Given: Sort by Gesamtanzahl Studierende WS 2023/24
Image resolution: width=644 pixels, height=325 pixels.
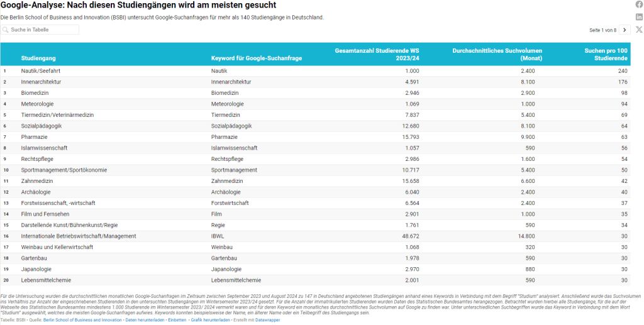Looking at the screenshot, I should (x=377, y=54).
